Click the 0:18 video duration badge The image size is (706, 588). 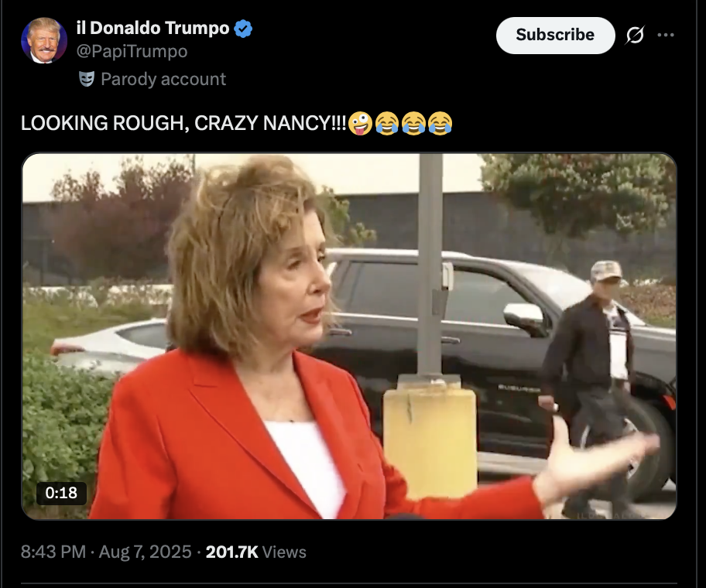[x=61, y=493]
